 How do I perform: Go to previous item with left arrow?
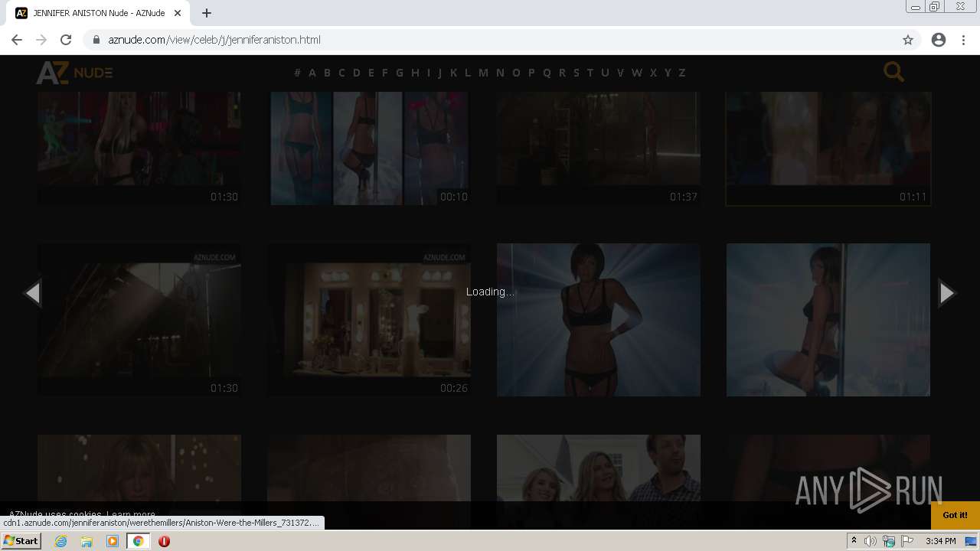tap(32, 292)
